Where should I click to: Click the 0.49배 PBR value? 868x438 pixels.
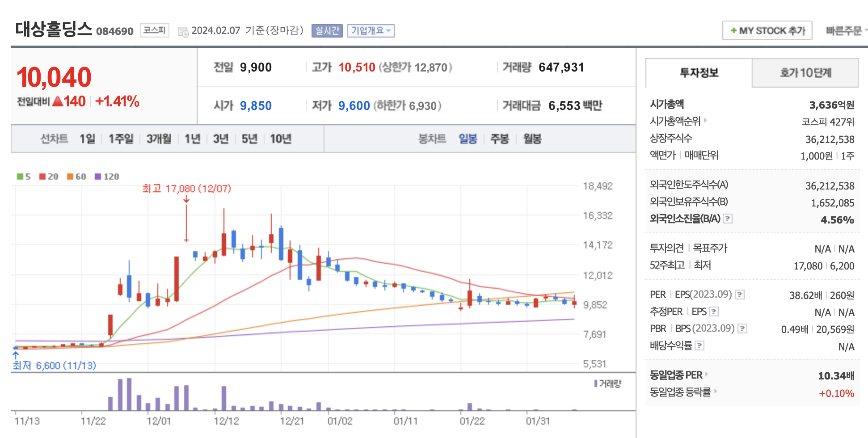tap(795, 329)
